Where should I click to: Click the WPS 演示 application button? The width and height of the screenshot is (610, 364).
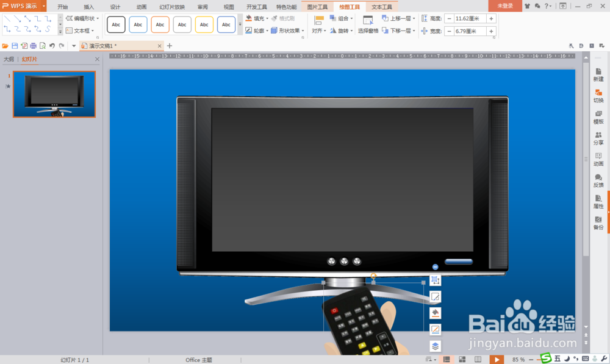20,6
